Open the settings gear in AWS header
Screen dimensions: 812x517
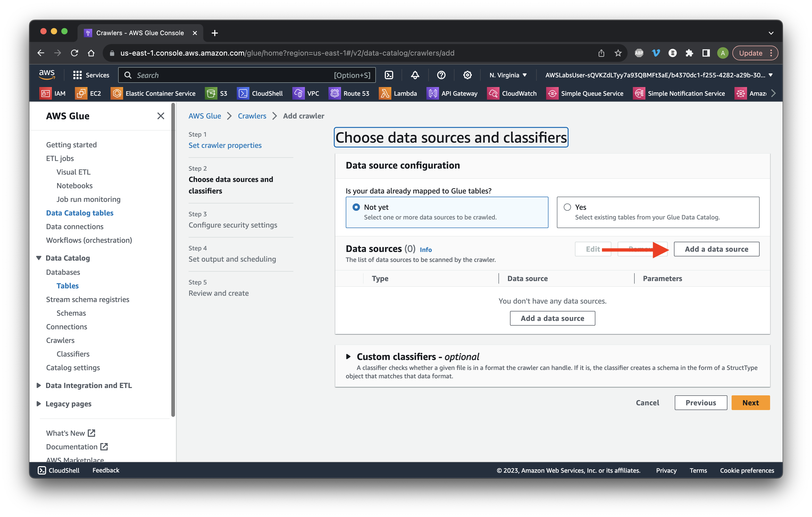[x=467, y=75]
